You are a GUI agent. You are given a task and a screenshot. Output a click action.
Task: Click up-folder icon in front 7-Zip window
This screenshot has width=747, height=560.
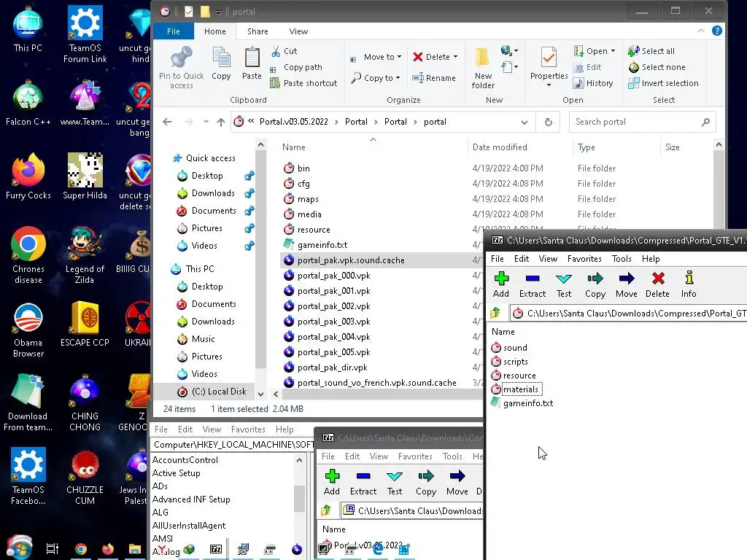tap(496, 313)
